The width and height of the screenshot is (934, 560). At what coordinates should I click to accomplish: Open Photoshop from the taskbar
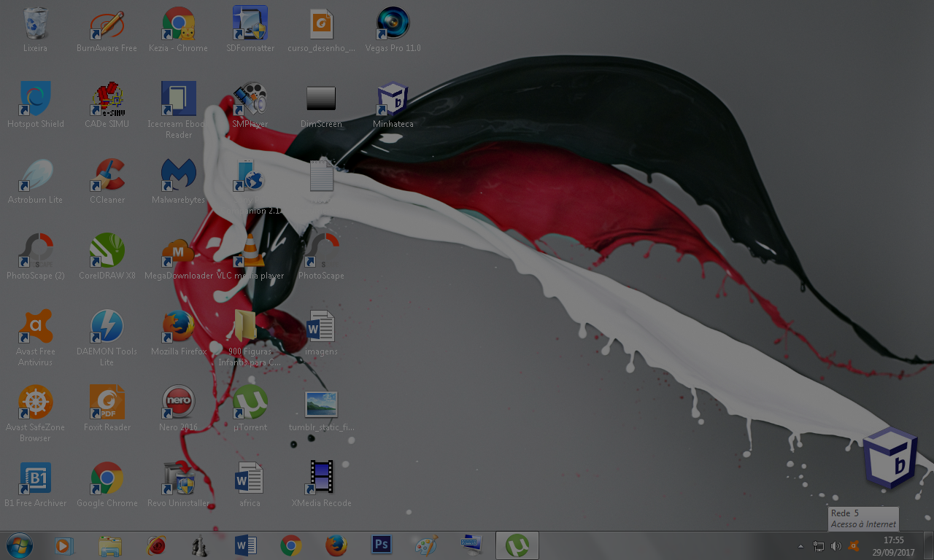tap(382, 545)
